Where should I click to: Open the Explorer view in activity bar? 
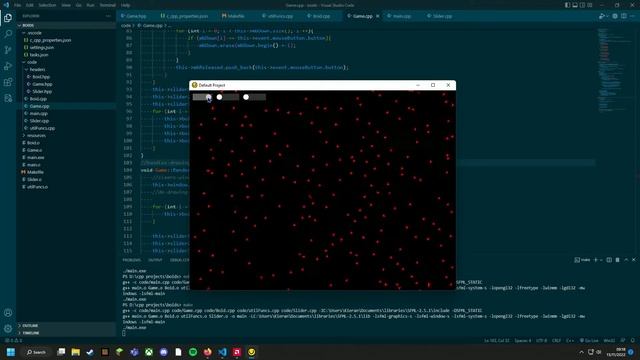coord(8,18)
